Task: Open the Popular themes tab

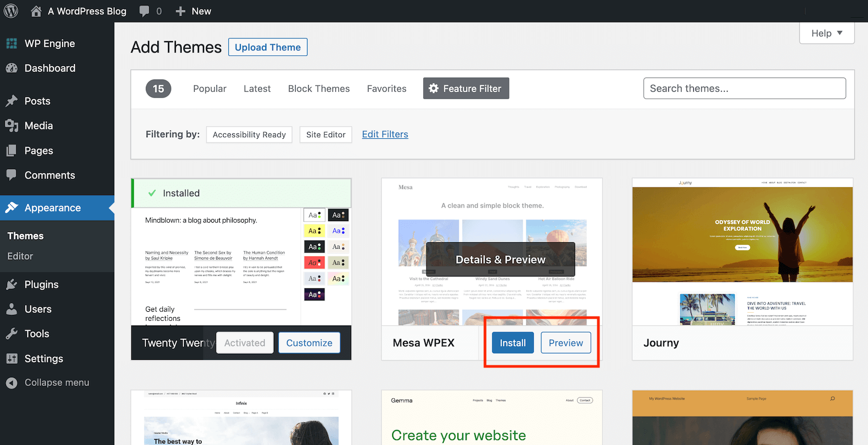Action: (209, 88)
